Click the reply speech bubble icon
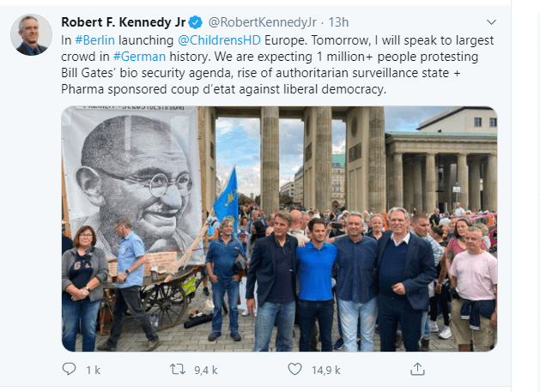 [69, 369]
